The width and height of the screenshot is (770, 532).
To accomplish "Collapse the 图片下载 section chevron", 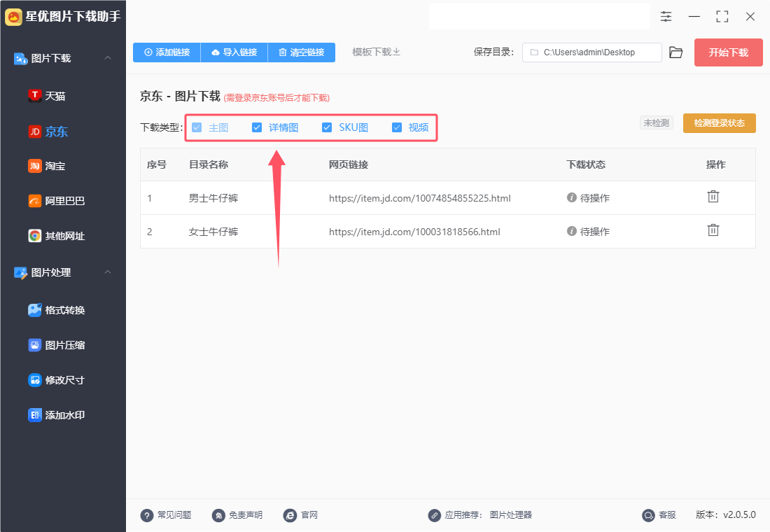I will pyautogui.click(x=108, y=58).
